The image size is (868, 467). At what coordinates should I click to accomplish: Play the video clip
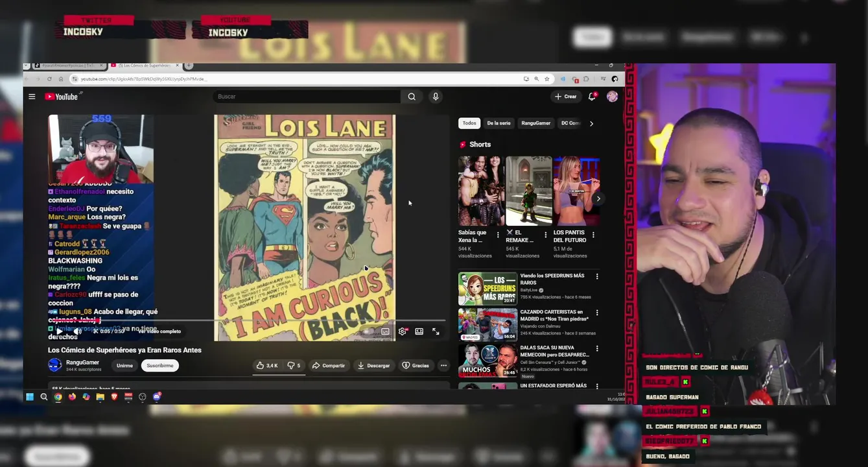tap(60, 331)
